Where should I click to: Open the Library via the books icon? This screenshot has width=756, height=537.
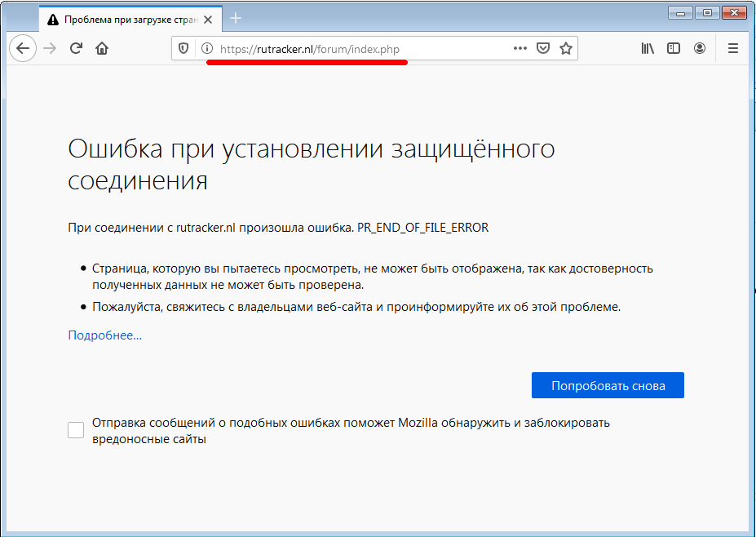647,48
